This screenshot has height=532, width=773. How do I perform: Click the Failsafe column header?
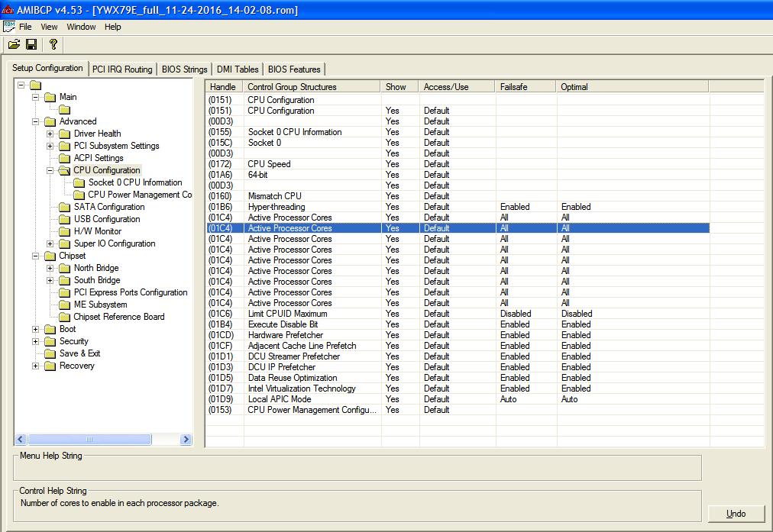pyautogui.click(x=526, y=87)
